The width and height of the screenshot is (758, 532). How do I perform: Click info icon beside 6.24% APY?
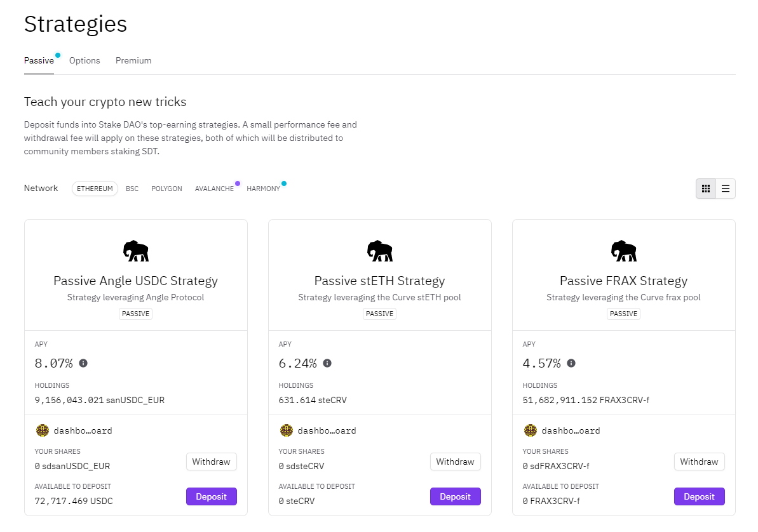tap(327, 363)
